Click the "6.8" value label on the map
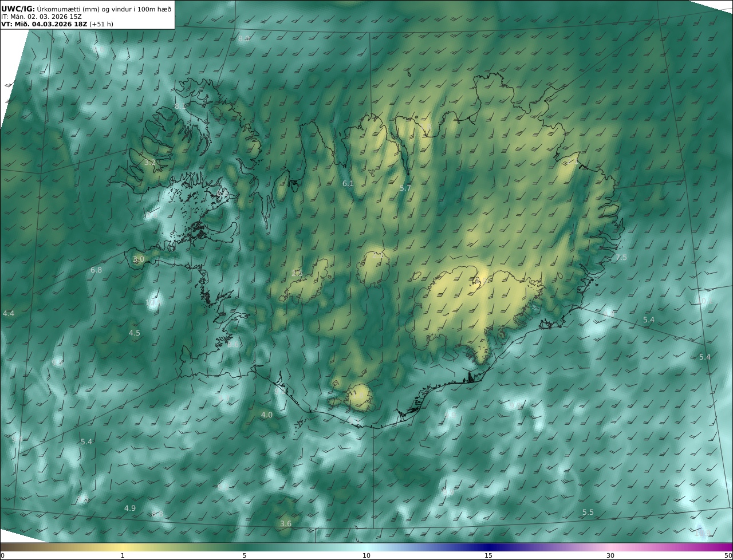Viewport: 733px width, 560px height. [96, 270]
